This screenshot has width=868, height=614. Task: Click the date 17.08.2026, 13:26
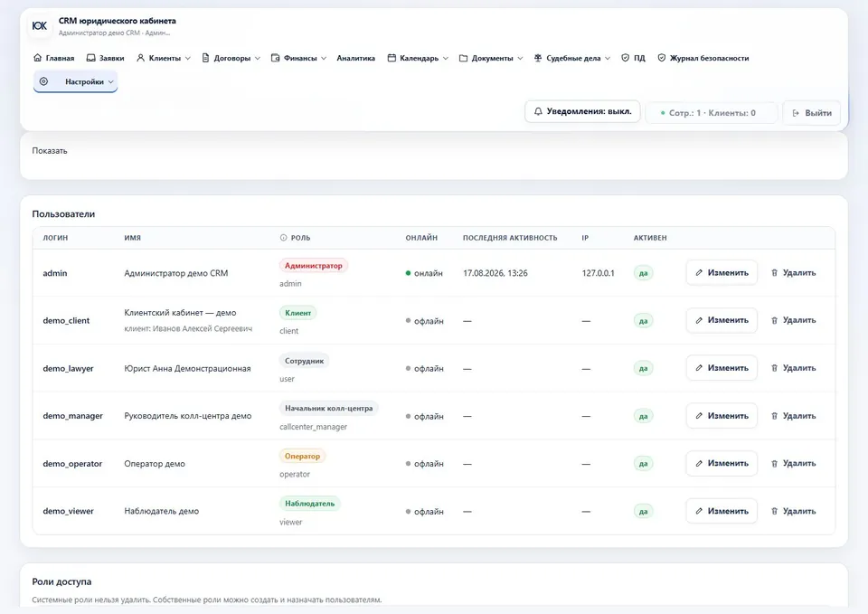(495, 273)
